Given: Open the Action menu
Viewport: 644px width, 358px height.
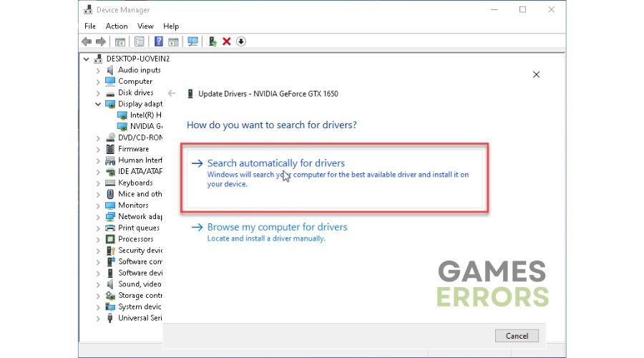Looking at the screenshot, I should tap(117, 26).
